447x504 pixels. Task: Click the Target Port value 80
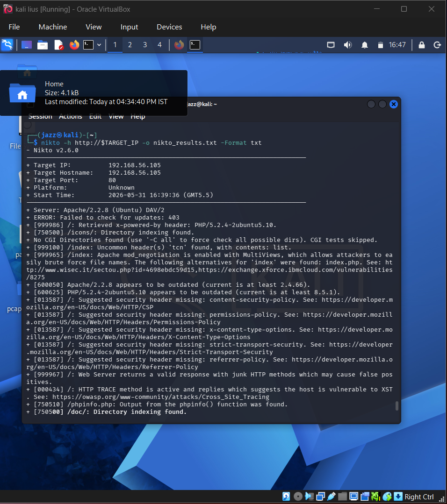(x=112, y=180)
